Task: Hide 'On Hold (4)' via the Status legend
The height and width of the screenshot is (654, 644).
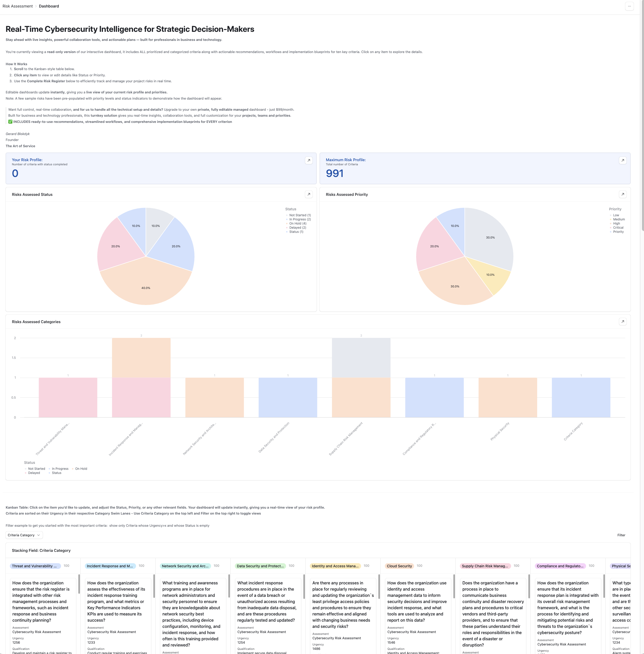Action: (x=298, y=223)
